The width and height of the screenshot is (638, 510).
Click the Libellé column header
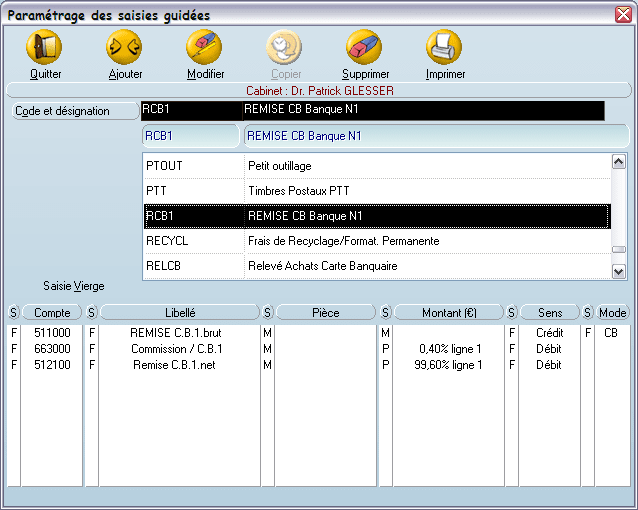[x=179, y=313]
